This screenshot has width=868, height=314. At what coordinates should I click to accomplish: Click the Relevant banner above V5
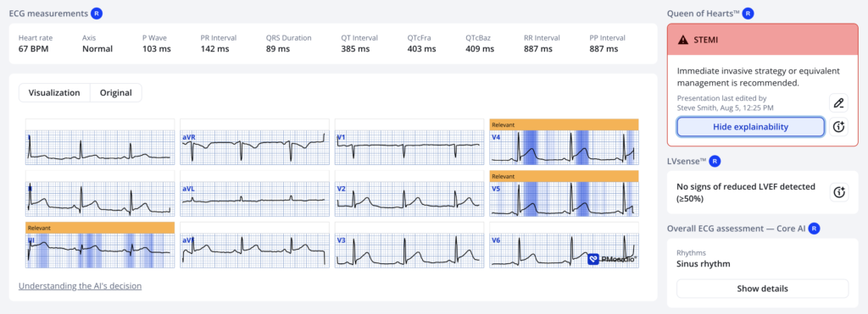(x=564, y=176)
